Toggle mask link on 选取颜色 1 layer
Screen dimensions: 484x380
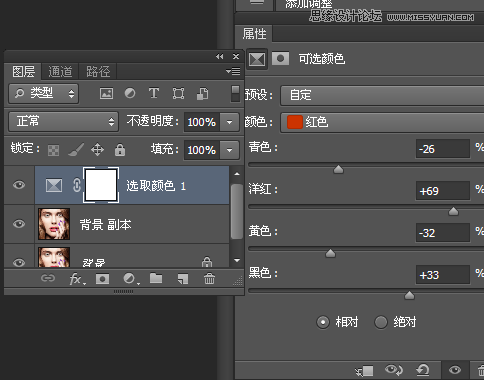pyautogui.click(x=77, y=185)
